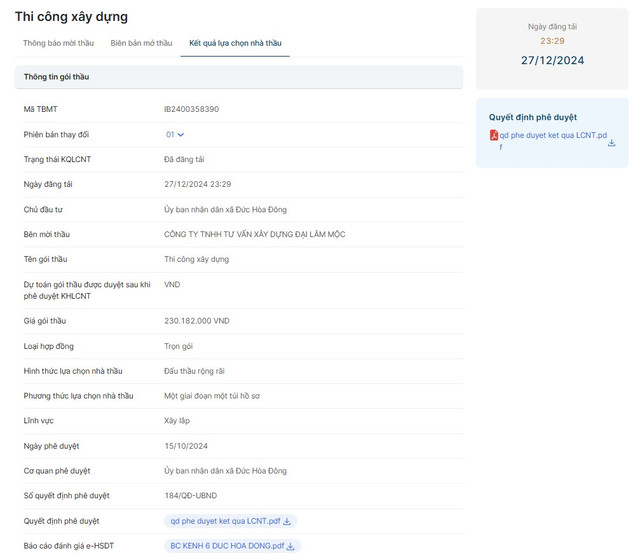Click the decision number 184/QĐ-UBND
Screen dimensions: 640x558
(x=192, y=496)
